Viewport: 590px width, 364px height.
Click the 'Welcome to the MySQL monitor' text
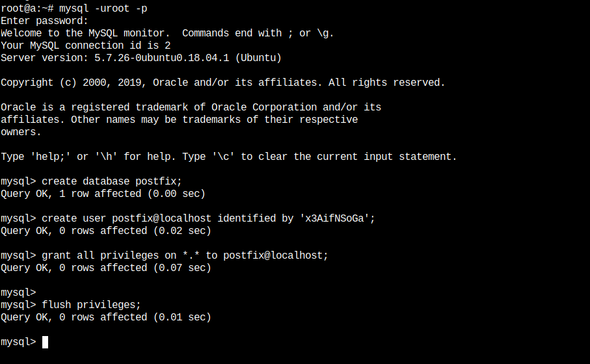(83, 33)
